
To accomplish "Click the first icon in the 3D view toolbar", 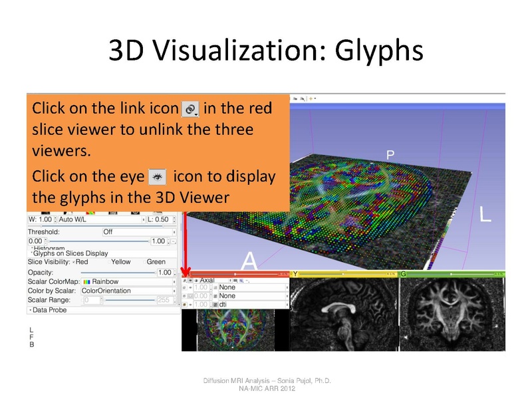I will (x=295, y=98).
